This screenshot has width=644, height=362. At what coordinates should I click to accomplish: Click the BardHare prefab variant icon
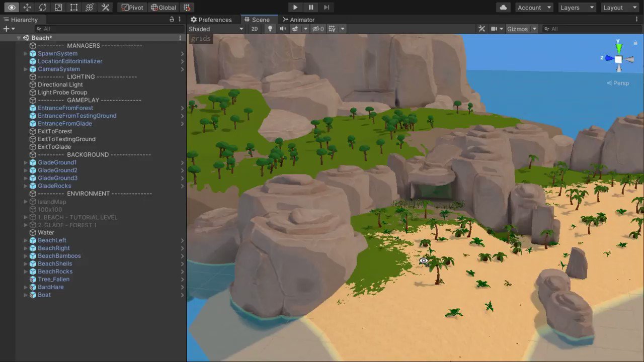pos(33,287)
